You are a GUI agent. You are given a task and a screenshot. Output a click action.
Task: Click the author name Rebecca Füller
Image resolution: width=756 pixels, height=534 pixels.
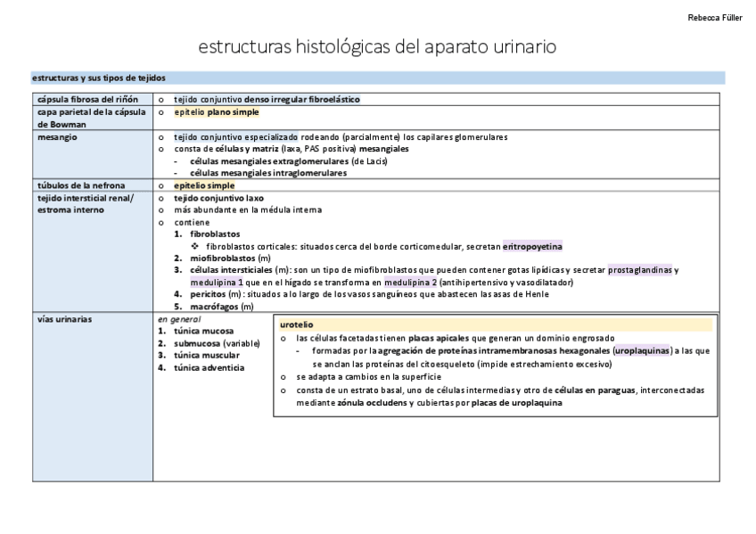pyautogui.click(x=715, y=15)
